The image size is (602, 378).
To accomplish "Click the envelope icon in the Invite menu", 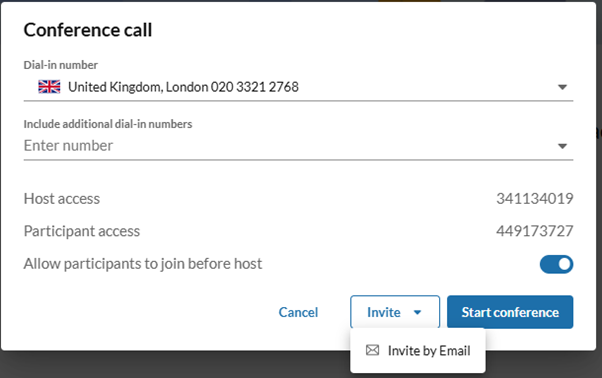I will (372, 350).
